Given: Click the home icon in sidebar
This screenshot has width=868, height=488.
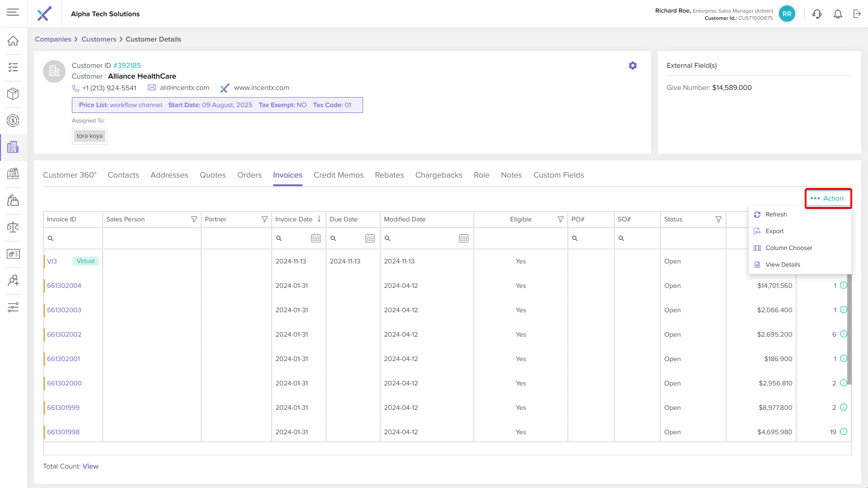Looking at the screenshot, I should (x=13, y=41).
